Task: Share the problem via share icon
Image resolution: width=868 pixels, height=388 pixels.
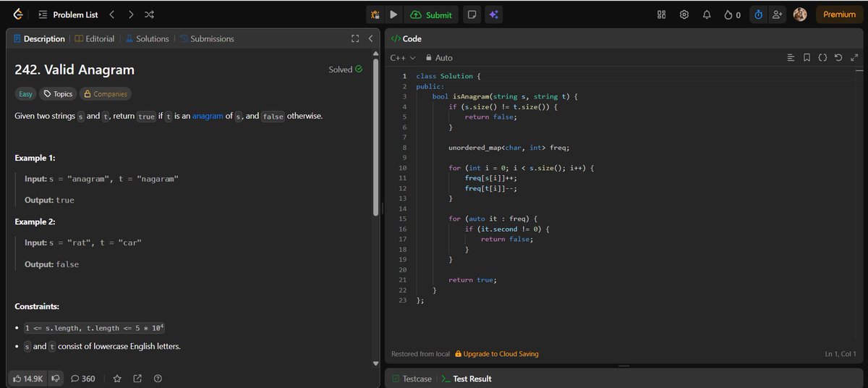Action: click(137, 379)
